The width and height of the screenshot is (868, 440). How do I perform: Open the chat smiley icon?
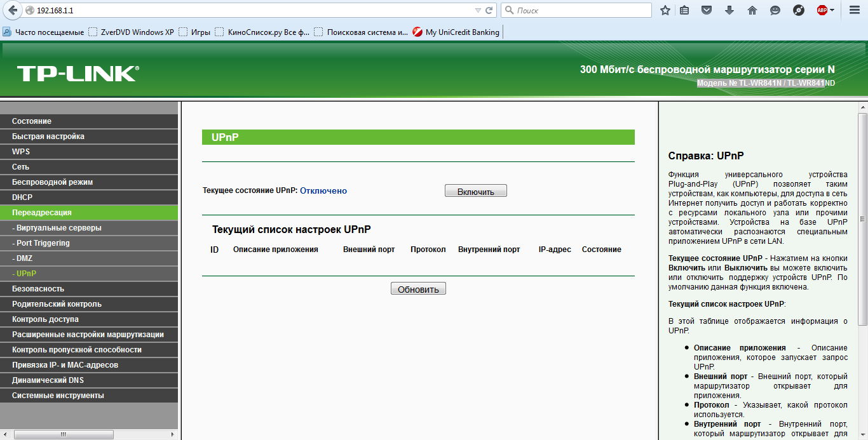pyautogui.click(x=775, y=10)
